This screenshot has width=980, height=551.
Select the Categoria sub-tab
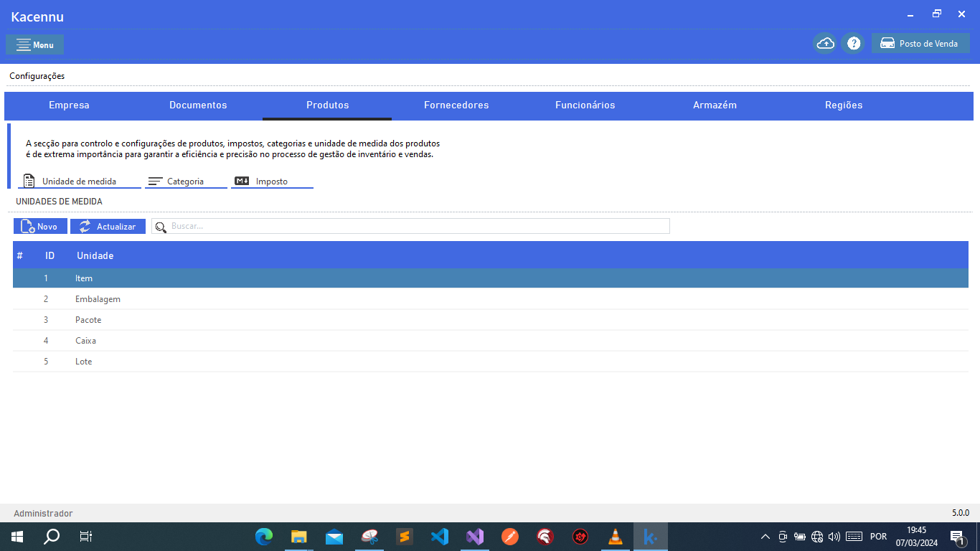pos(186,182)
